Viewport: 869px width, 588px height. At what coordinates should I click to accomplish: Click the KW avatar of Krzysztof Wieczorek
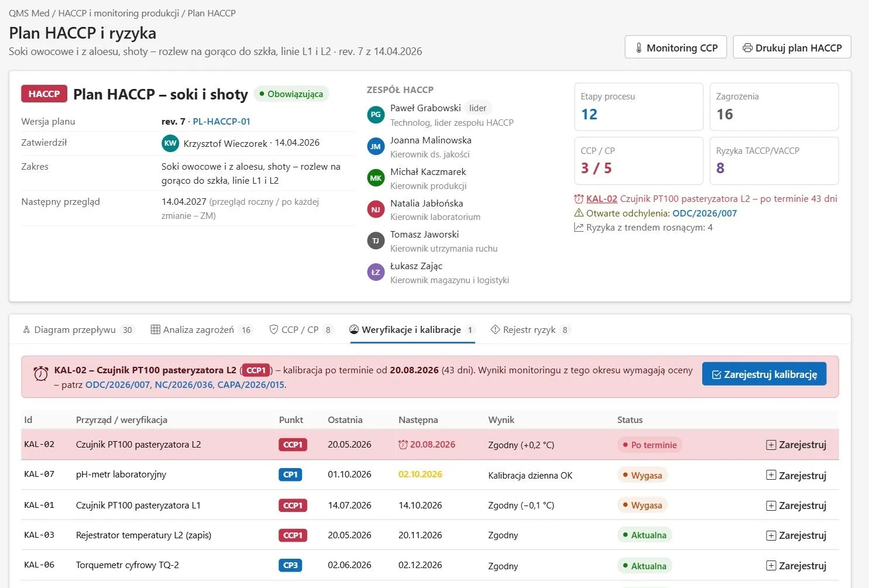(x=170, y=143)
